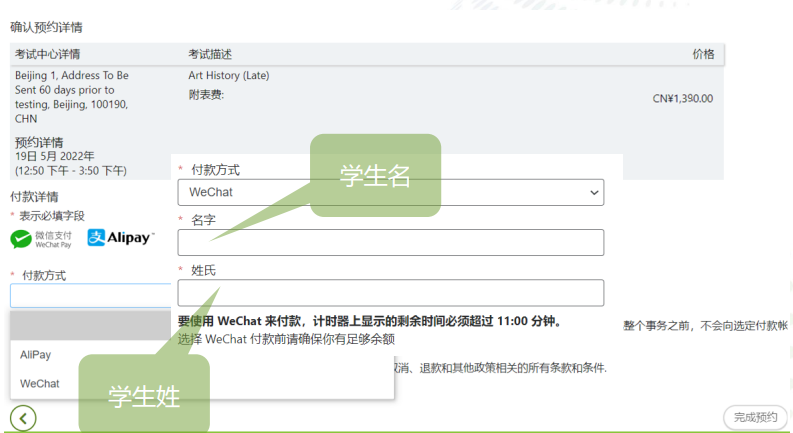Focus the 姓氏 surname input field

pos(390,293)
